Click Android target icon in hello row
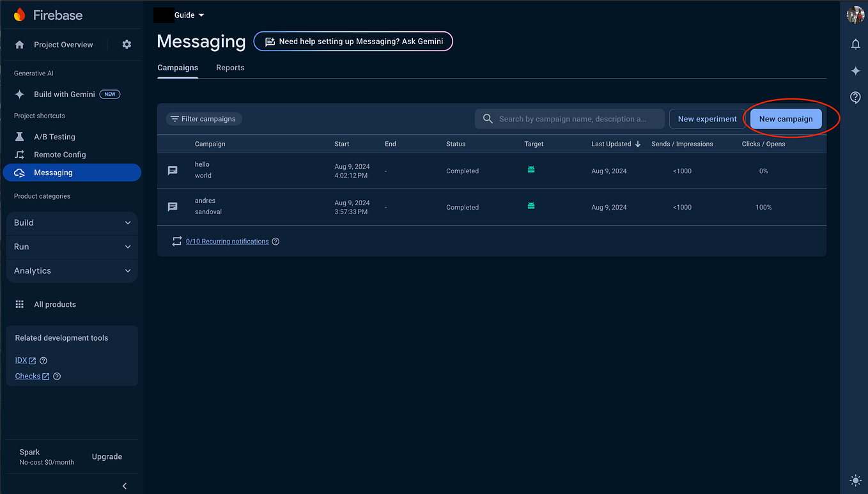Viewport: 868px width, 494px height. pos(531,169)
